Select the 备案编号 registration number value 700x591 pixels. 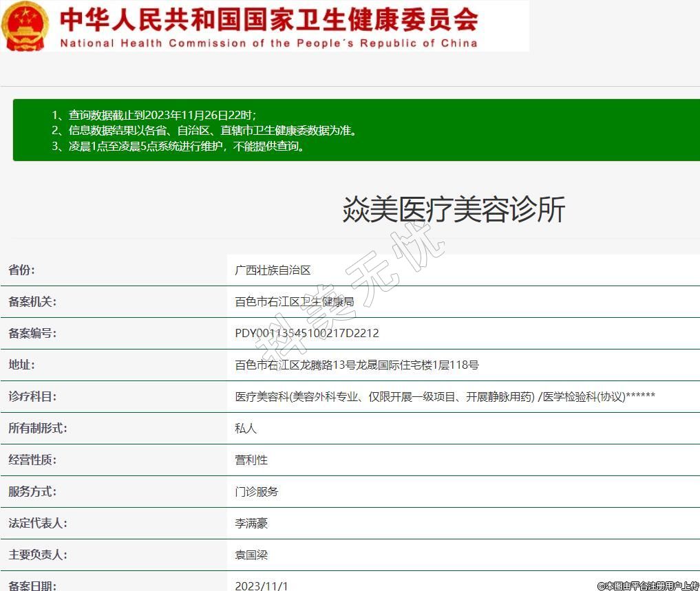[x=307, y=334]
